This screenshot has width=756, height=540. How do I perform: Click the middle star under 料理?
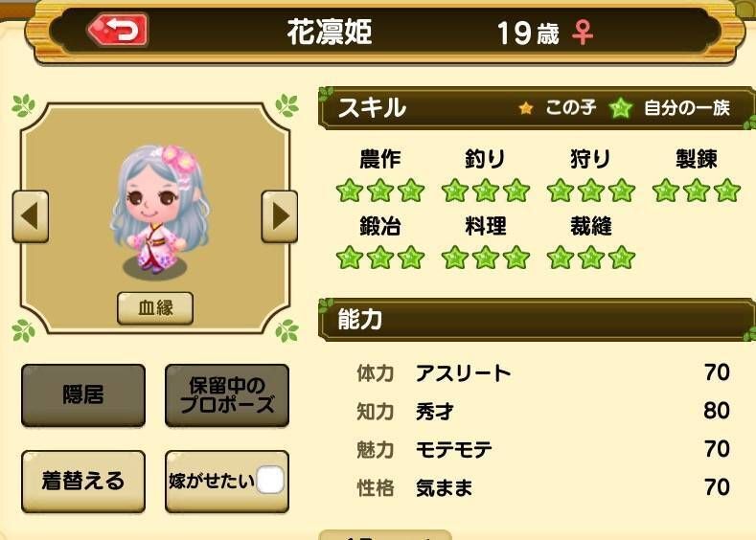click(486, 258)
